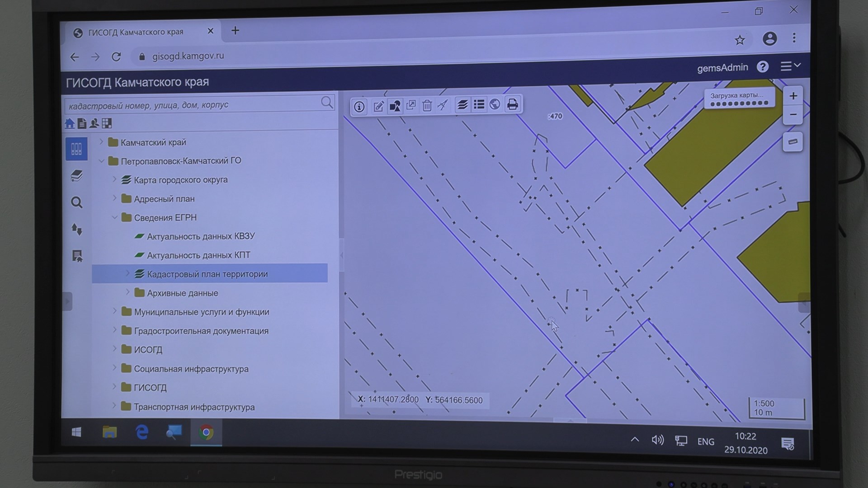868x488 pixels.
Task: Zoom out with the minus button
Action: coord(793,115)
